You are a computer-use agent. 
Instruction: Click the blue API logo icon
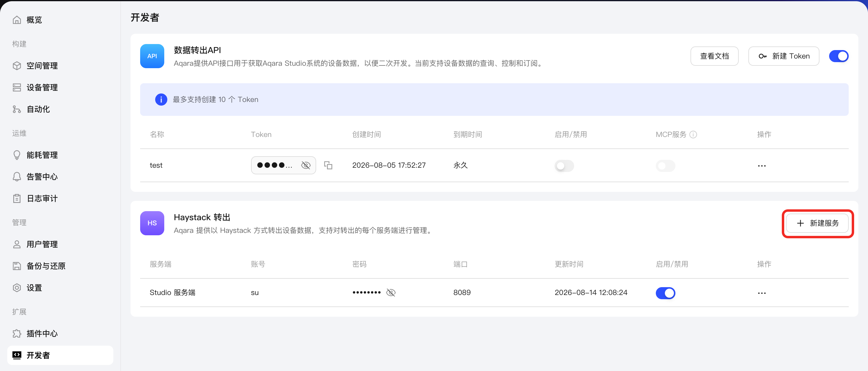152,56
